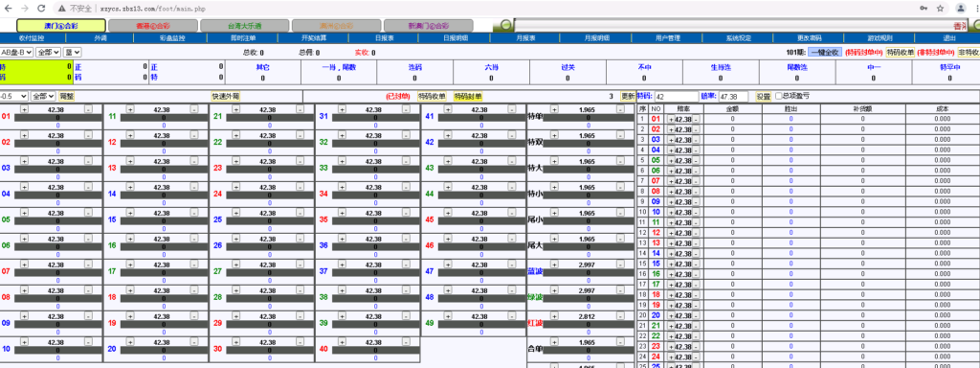
Task: Toggle the 总项盈亏 checkbox
Action: (x=778, y=97)
